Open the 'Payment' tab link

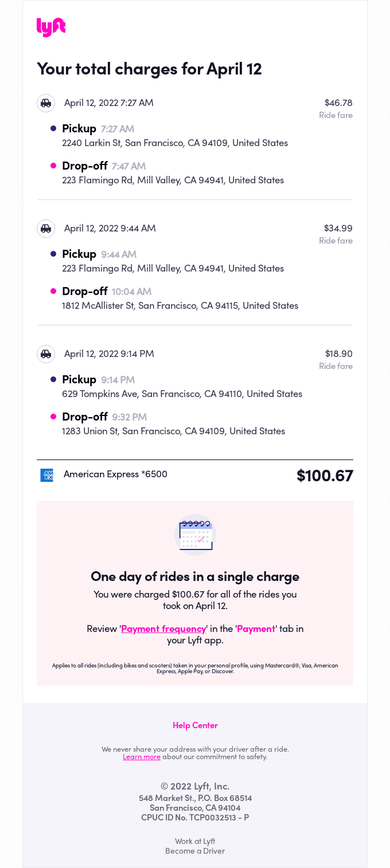point(256,629)
